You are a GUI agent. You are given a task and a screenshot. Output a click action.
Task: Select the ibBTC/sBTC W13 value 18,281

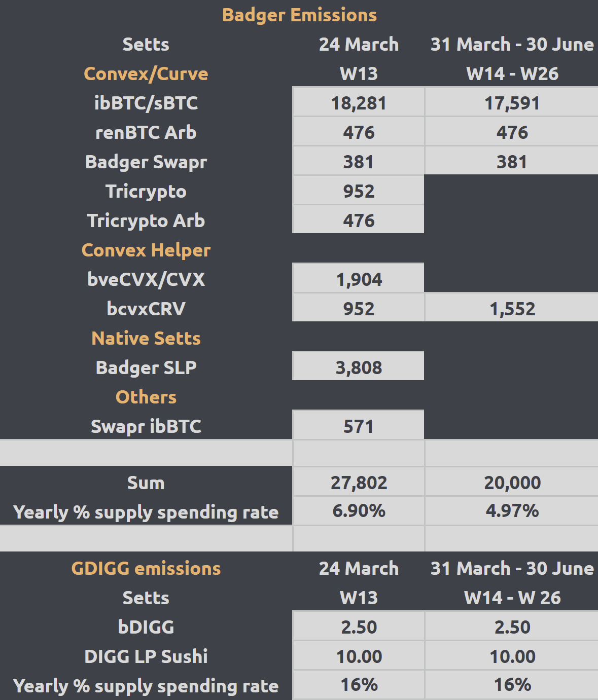coord(359,103)
